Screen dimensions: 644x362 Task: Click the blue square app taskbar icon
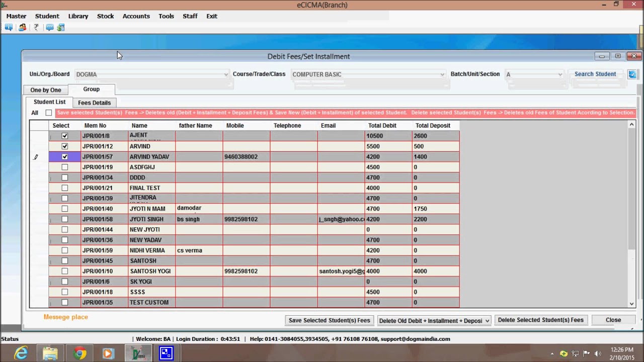[x=166, y=353]
